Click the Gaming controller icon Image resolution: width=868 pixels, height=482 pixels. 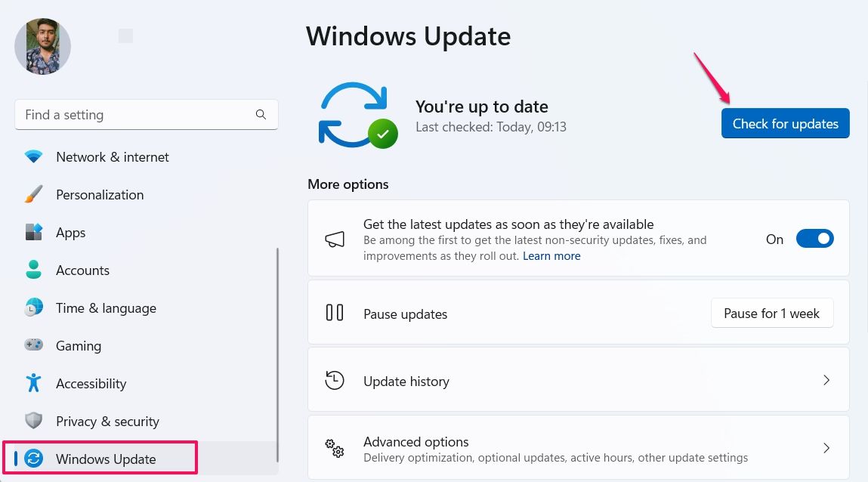click(34, 345)
